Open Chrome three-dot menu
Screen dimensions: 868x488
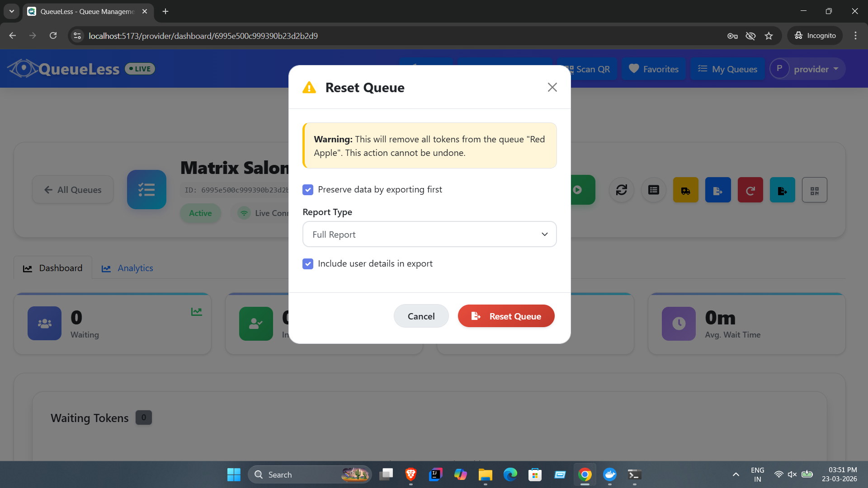pyautogui.click(x=855, y=36)
